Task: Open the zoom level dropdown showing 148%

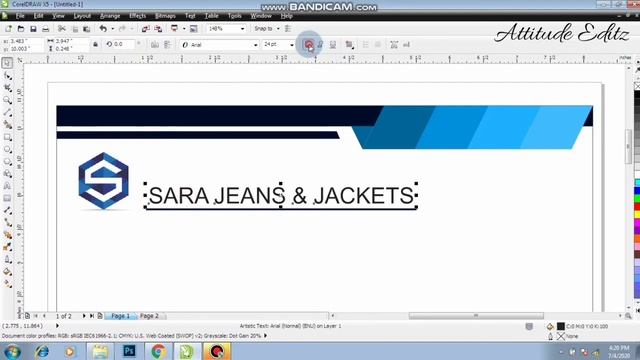Action: 242,29
